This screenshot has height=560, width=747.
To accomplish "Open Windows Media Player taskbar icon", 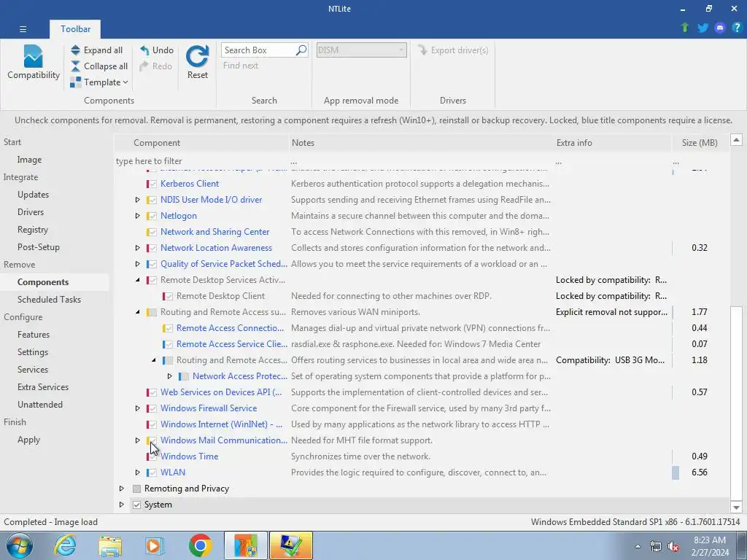I will click(155, 545).
